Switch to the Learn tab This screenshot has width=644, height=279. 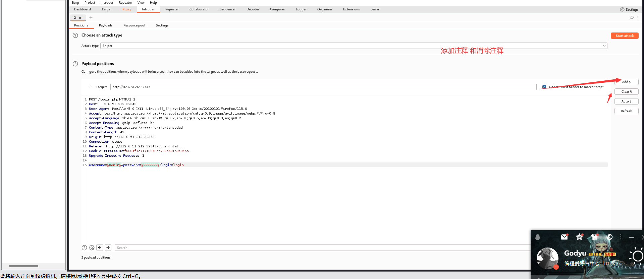(x=375, y=9)
